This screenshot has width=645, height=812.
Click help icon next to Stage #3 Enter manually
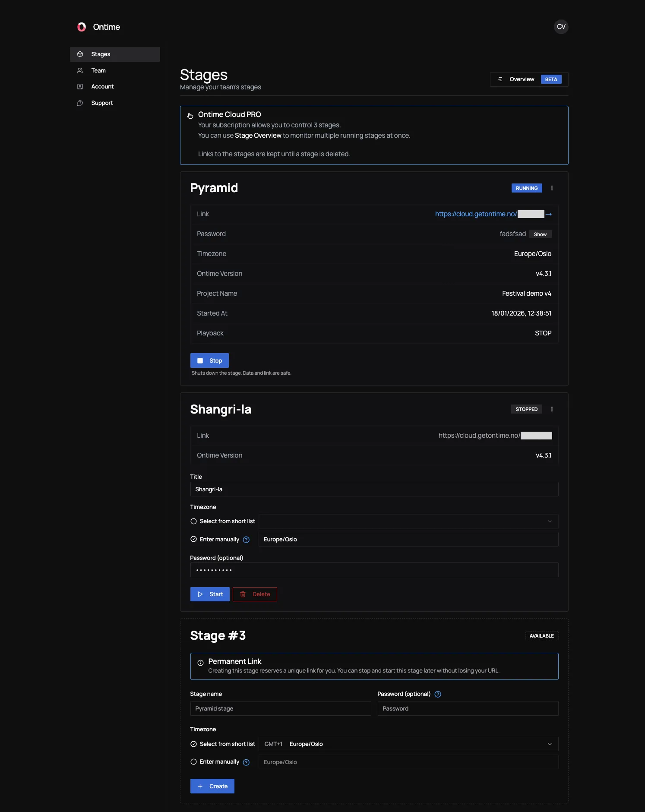click(x=246, y=762)
